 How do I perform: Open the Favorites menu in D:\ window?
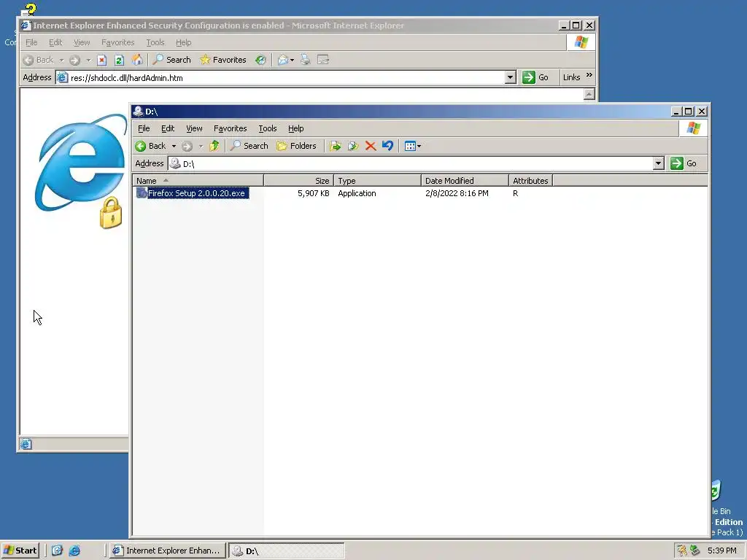pos(230,128)
